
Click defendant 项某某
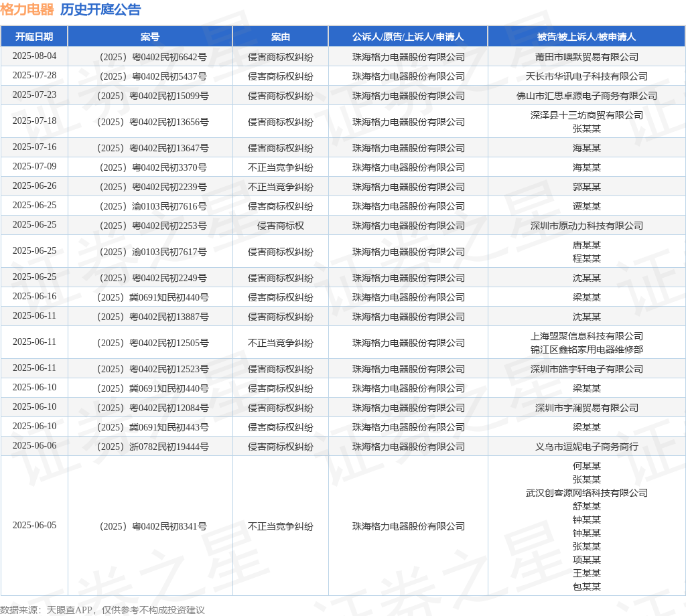(586, 560)
